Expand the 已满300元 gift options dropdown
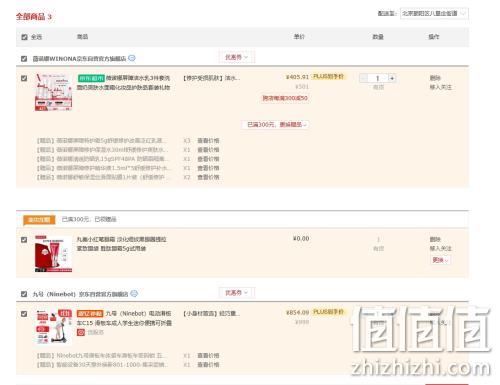500x385 pixels. [275, 125]
